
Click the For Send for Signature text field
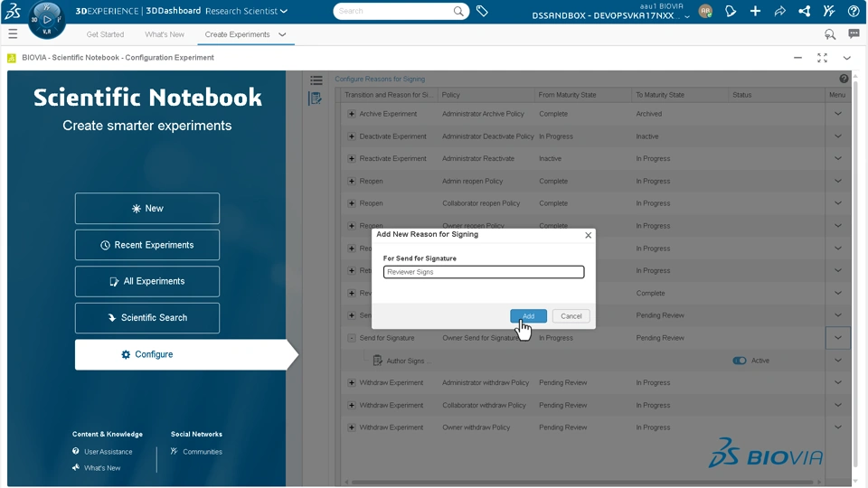pos(483,272)
